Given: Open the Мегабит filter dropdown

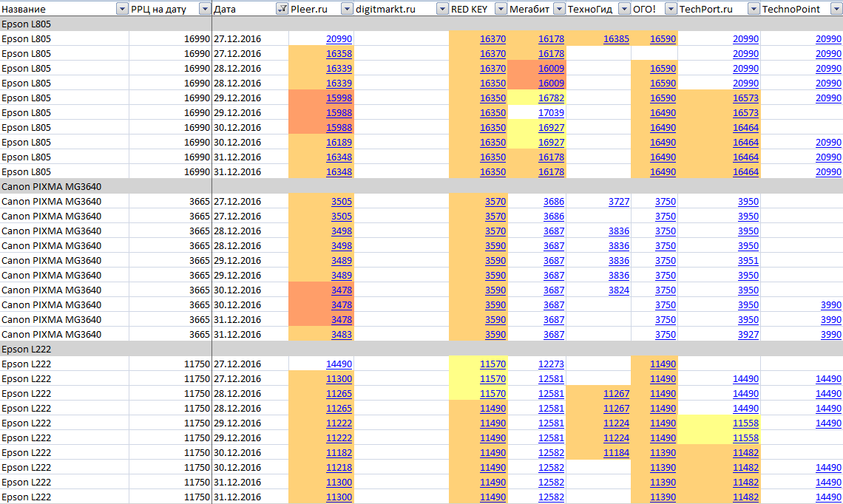Looking at the screenshot, I should click(x=559, y=9).
